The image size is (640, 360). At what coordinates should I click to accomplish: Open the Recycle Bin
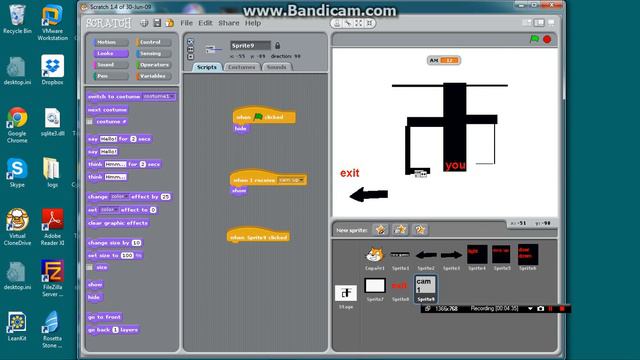(17, 19)
